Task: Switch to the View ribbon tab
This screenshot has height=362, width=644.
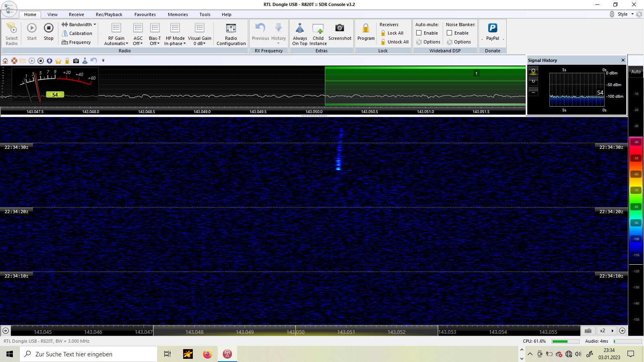Action: point(52,14)
